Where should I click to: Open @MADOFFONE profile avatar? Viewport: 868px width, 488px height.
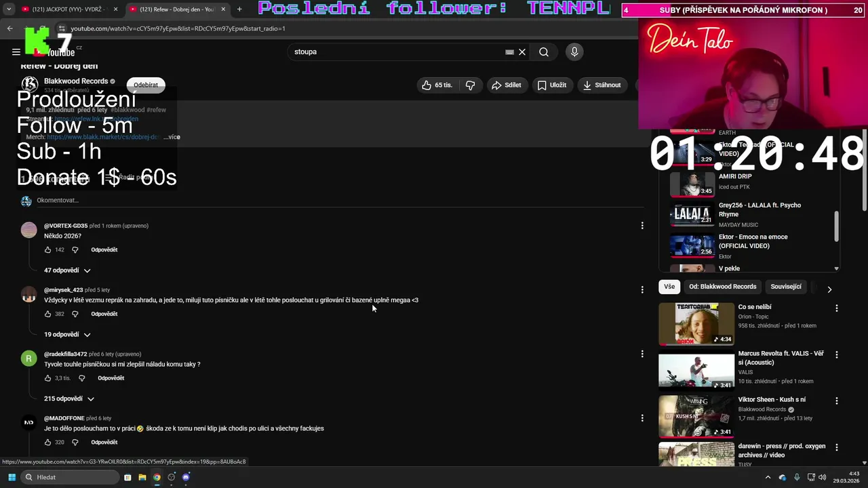coord(28,422)
